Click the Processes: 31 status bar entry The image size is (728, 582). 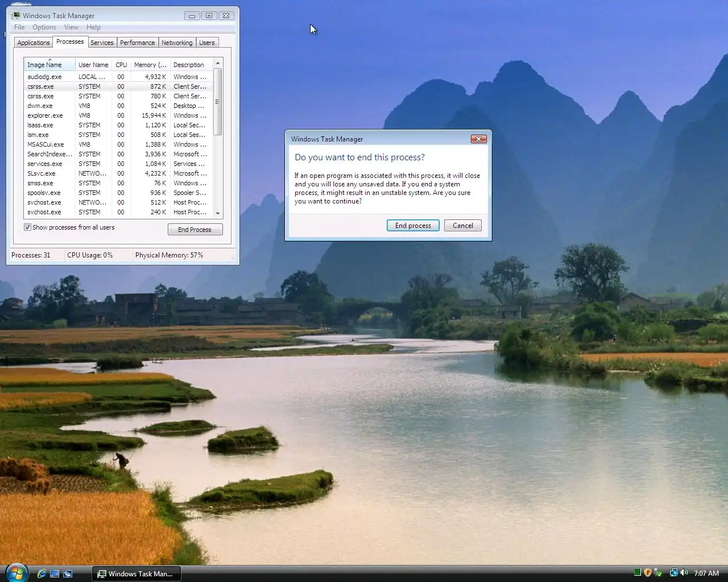[x=31, y=255]
